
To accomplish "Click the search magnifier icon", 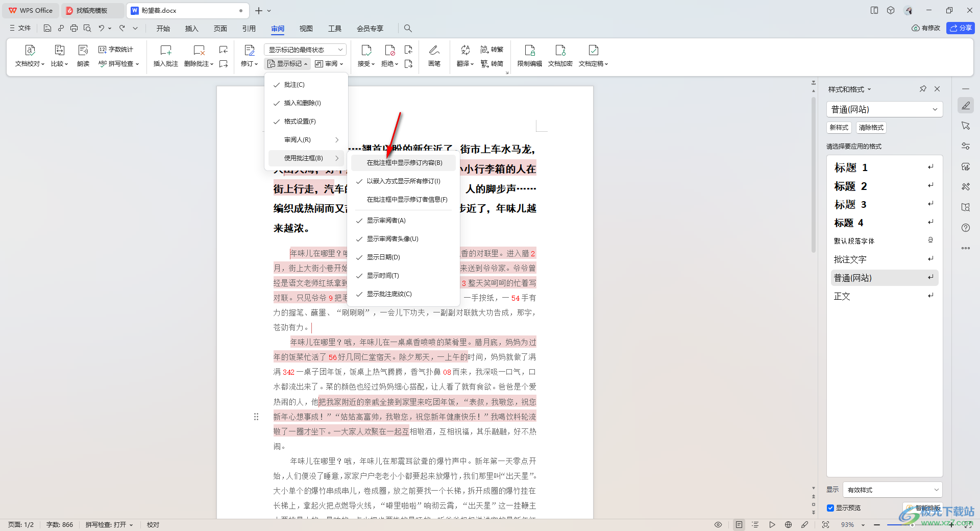I will click(408, 29).
